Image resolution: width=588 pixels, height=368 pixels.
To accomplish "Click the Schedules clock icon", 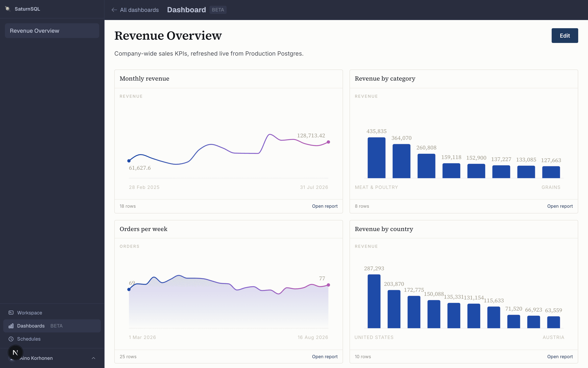I will point(11,339).
